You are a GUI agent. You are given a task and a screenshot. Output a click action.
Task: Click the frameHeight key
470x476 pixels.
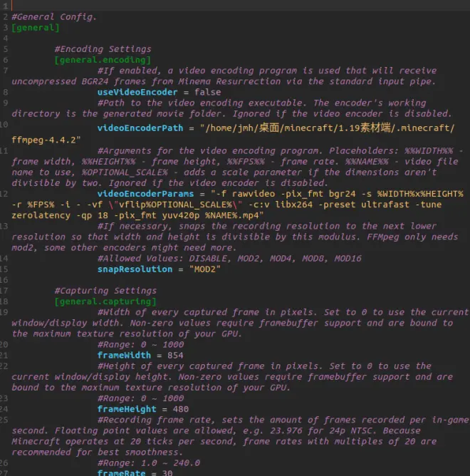(127, 409)
